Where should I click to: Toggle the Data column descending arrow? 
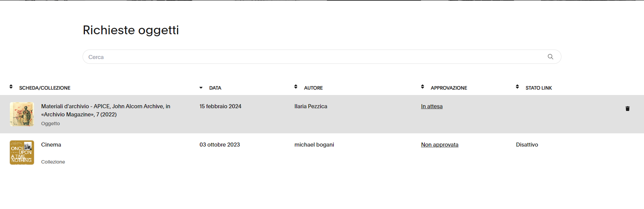coord(201,88)
